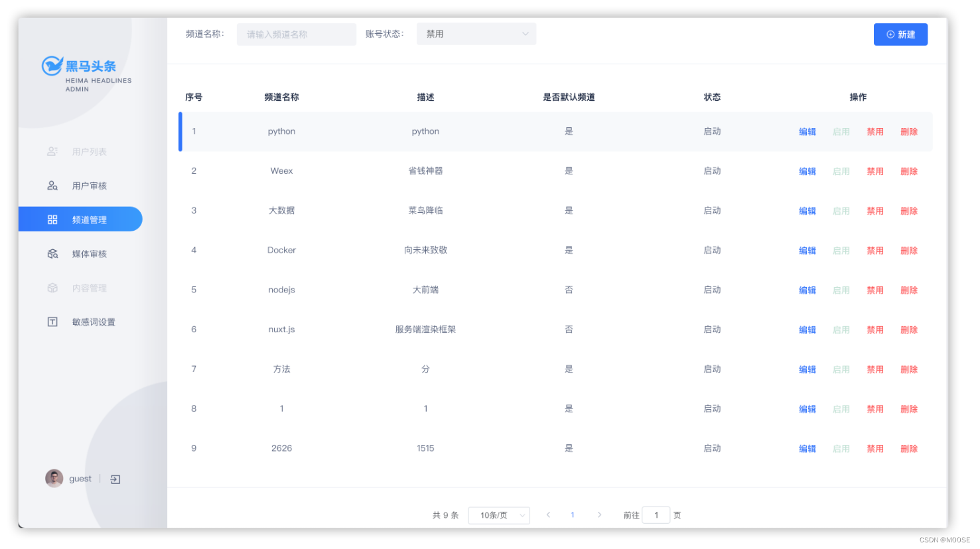Click 删除 for the Weex row
Viewport: 980px width, 549px height.
coord(909,172)
